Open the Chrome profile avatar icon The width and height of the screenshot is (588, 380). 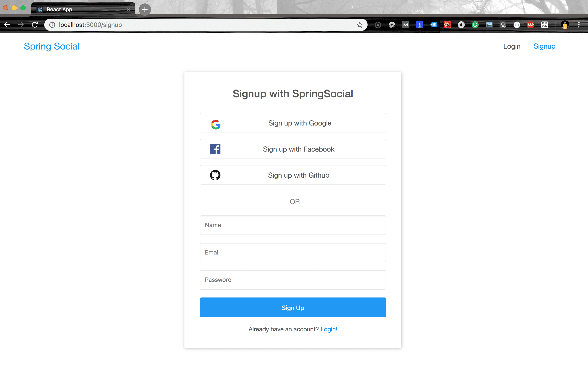coord(565,25)
